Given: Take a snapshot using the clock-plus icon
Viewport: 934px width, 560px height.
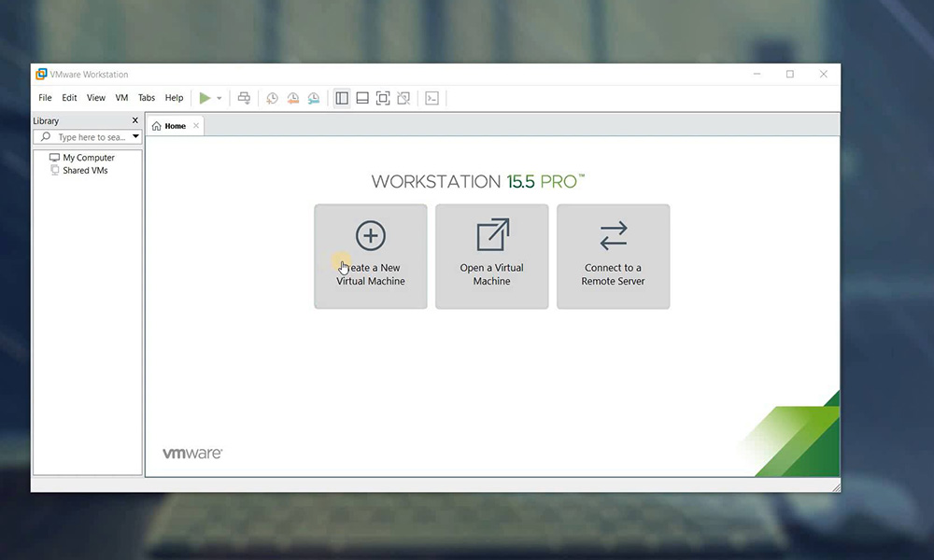Looking at the screenshot, I should click(272, 98).
